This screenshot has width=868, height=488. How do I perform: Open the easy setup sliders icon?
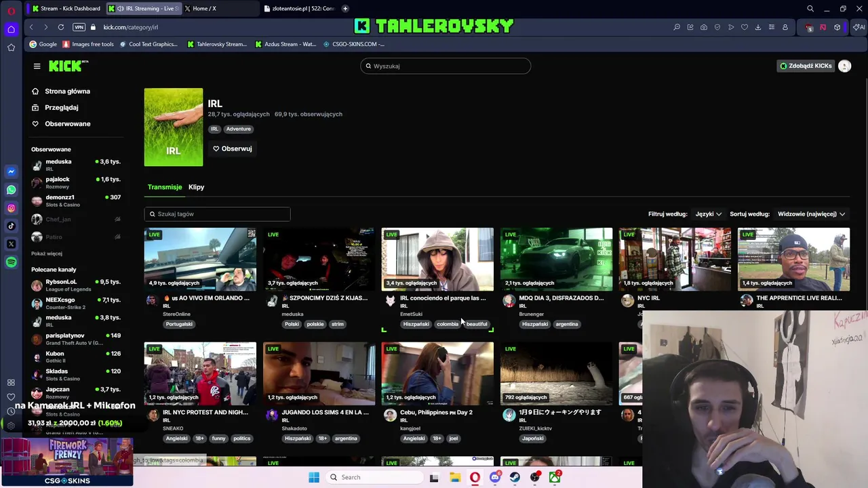coord(772,27)
